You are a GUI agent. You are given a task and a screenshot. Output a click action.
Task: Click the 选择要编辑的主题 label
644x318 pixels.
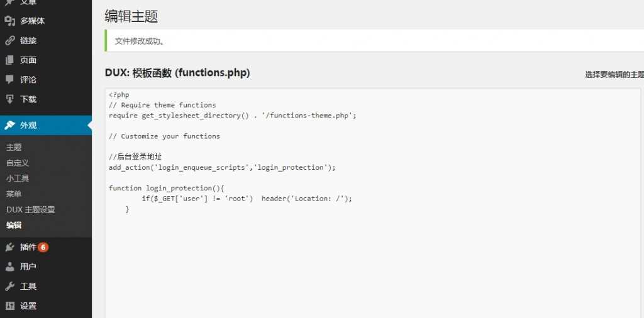point(614,74)
